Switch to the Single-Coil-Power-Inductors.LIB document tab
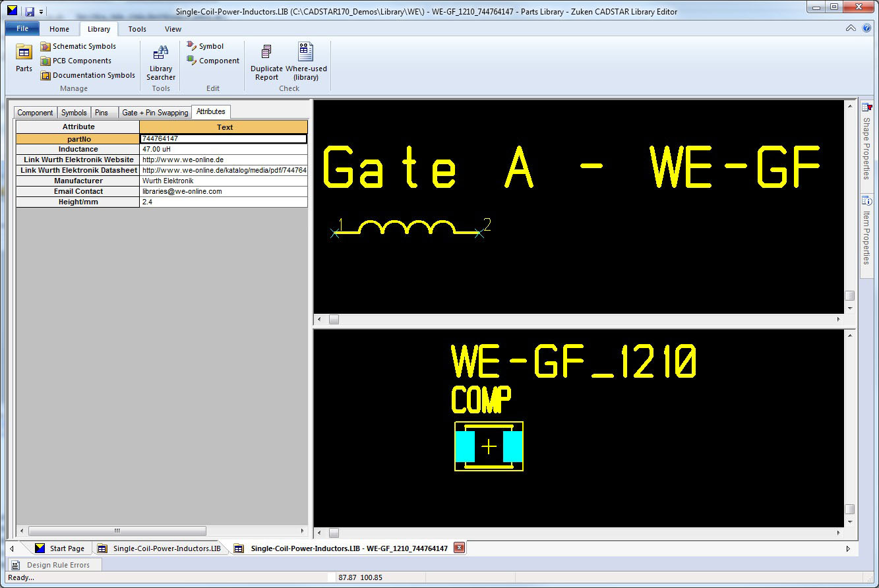 pos(160,548)
